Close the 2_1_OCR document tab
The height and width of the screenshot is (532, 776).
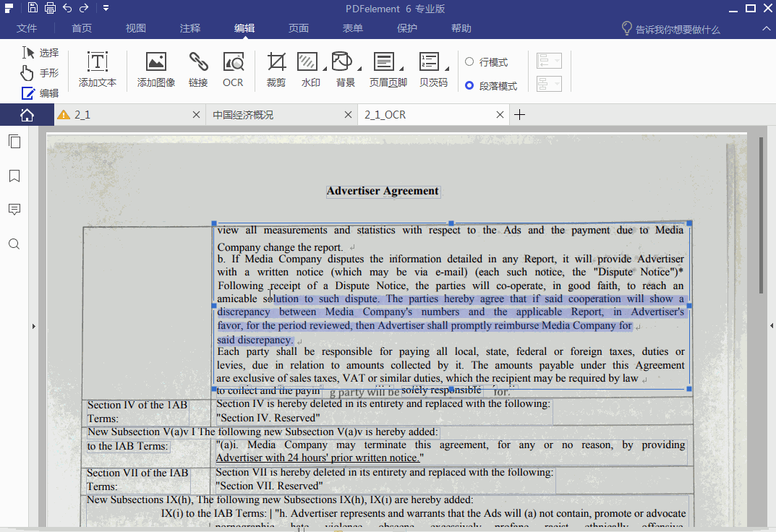coord(500,115)
